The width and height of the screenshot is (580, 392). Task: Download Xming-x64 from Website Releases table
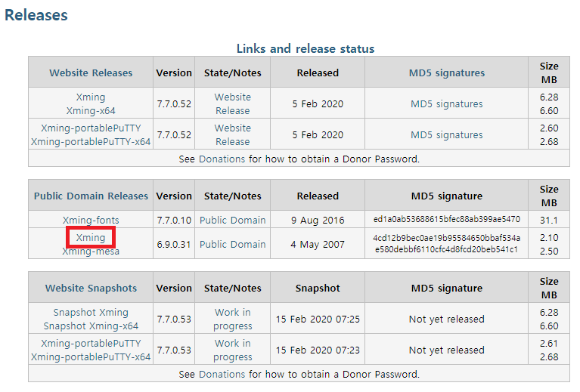91,111
